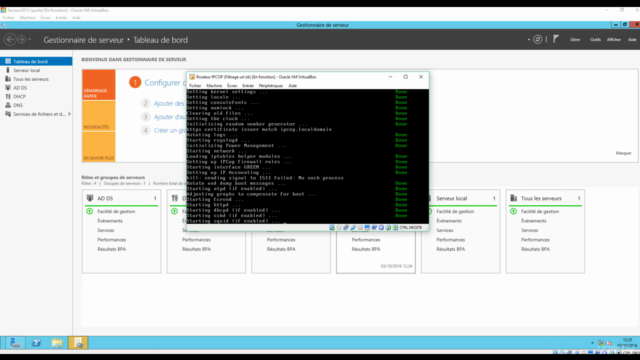Open the notifications flag
Screen dimensions: 640x360
tap(556, 39)
